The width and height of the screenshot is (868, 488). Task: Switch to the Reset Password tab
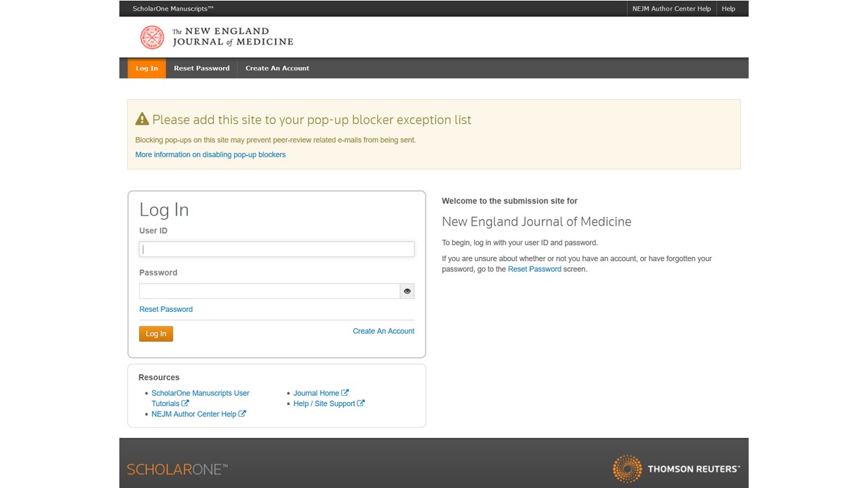201,68
